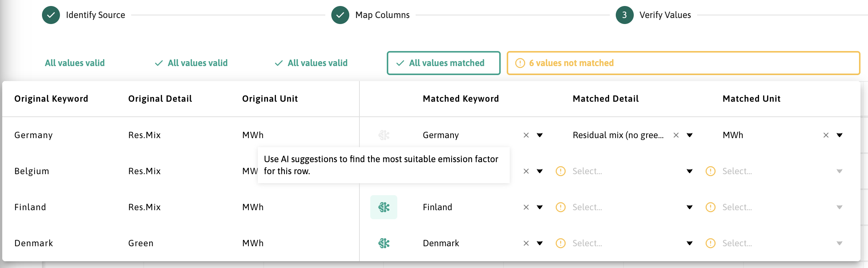Expand the matched detail dropdown for Belgium

pyautogui.click(x=690, y=171)
